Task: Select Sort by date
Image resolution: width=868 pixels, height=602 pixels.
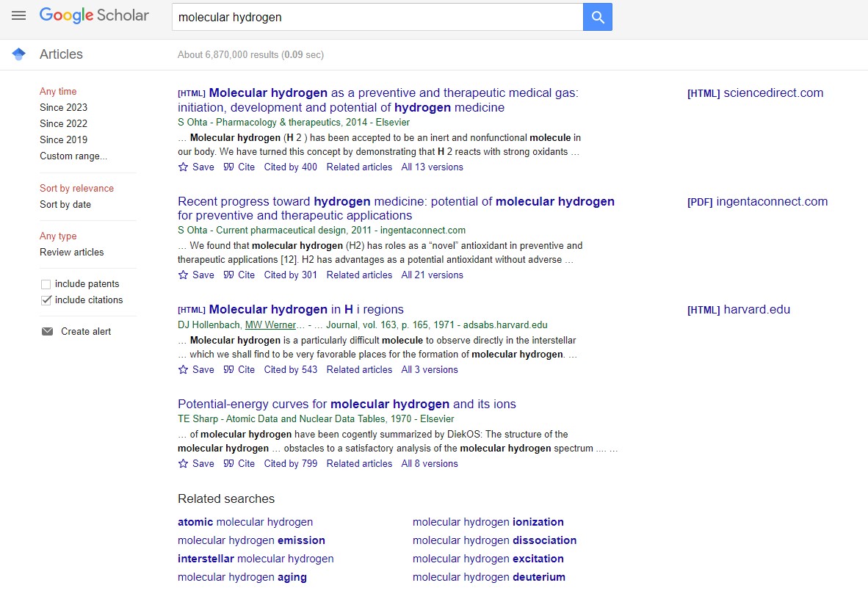Action: pyautogui.click(x=65, y=204)
